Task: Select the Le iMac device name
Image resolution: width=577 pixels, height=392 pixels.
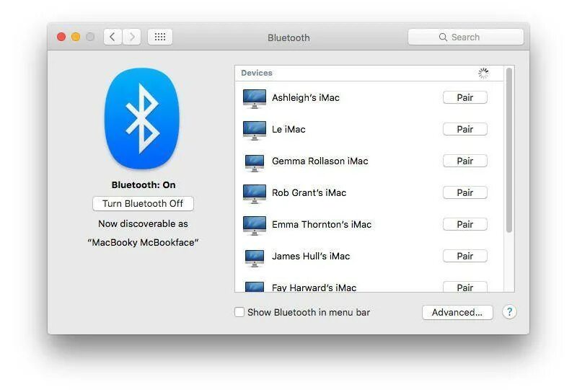Action: tap(288, 129)
